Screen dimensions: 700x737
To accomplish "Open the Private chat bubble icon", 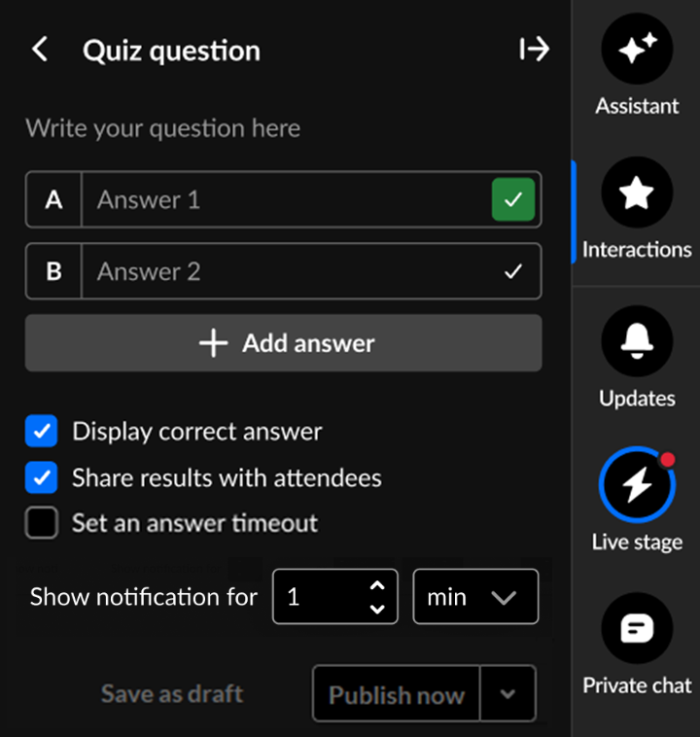I will [637, 628].
